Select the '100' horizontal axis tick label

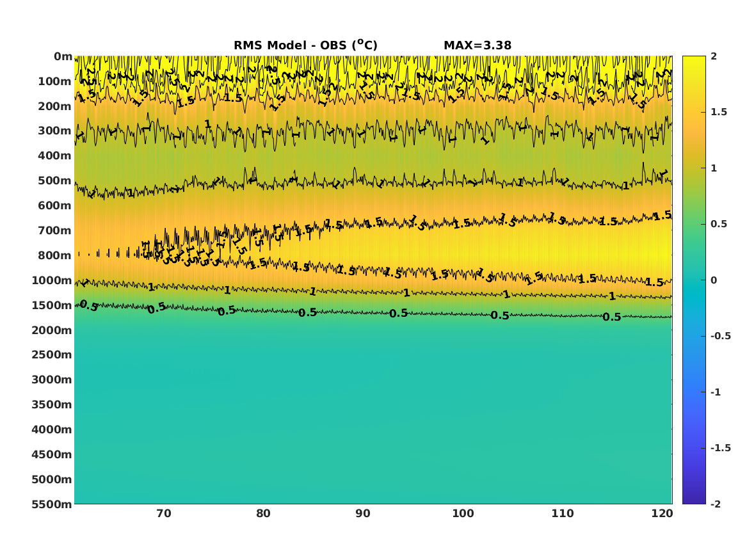tap(463, 513)
